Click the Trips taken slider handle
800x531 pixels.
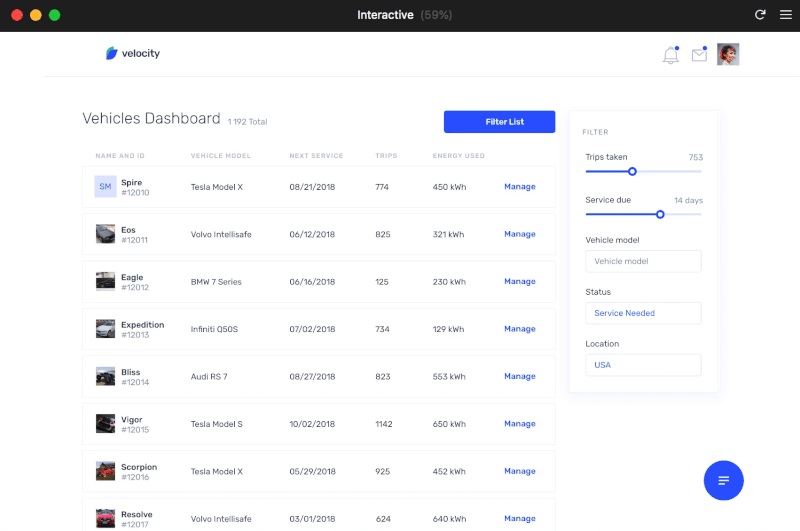point(632,171)
